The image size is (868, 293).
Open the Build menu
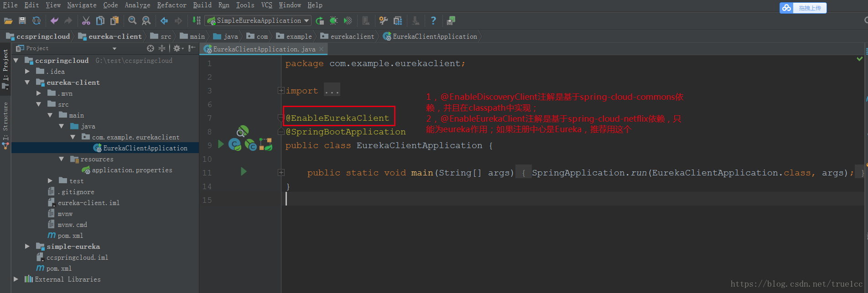202,5
